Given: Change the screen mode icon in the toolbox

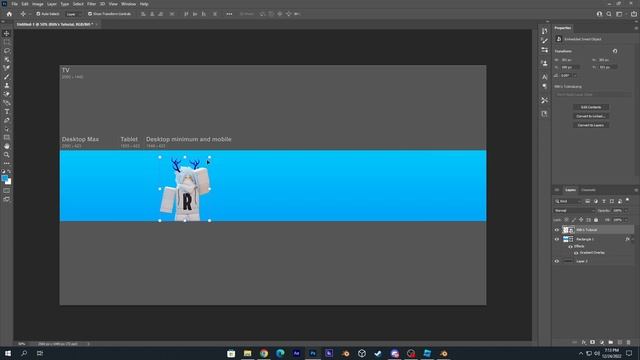Looking at the screenshot, I should (7, 199).
